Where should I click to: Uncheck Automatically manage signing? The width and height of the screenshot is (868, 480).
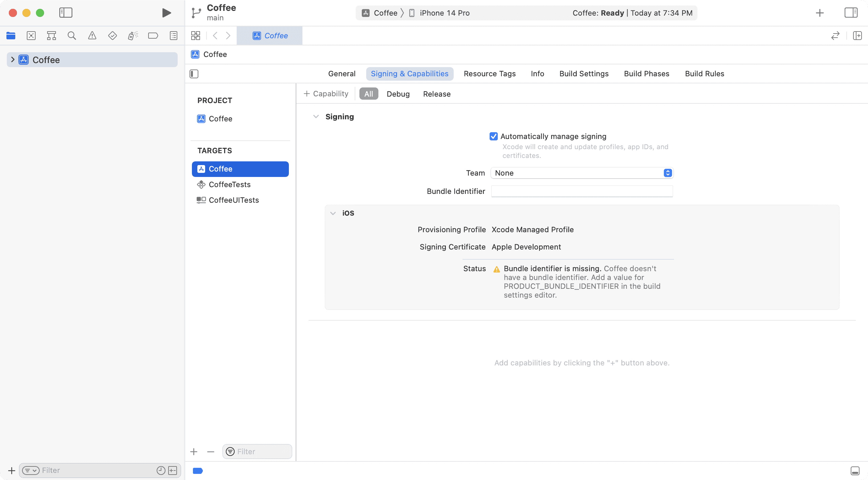494,136
